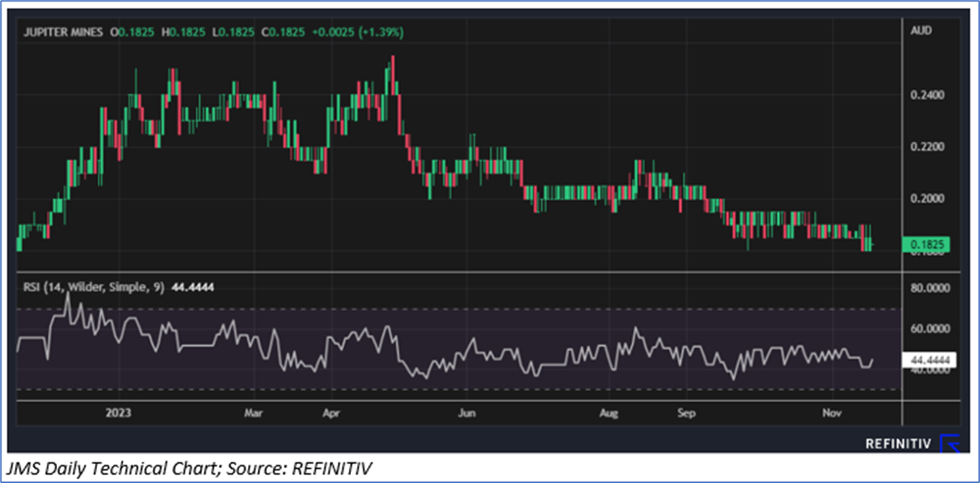Screen dimensions: 980x483
Task: Click the open value O0.1825
Action: pos(134,33)
